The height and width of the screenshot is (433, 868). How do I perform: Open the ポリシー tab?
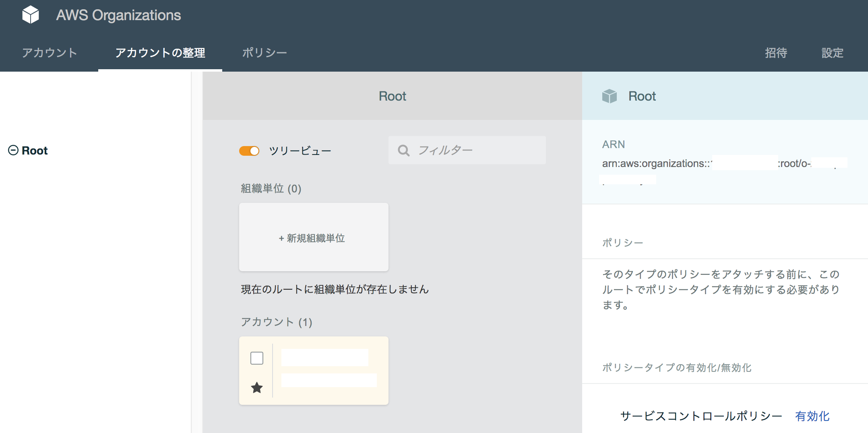coord(265,53)
